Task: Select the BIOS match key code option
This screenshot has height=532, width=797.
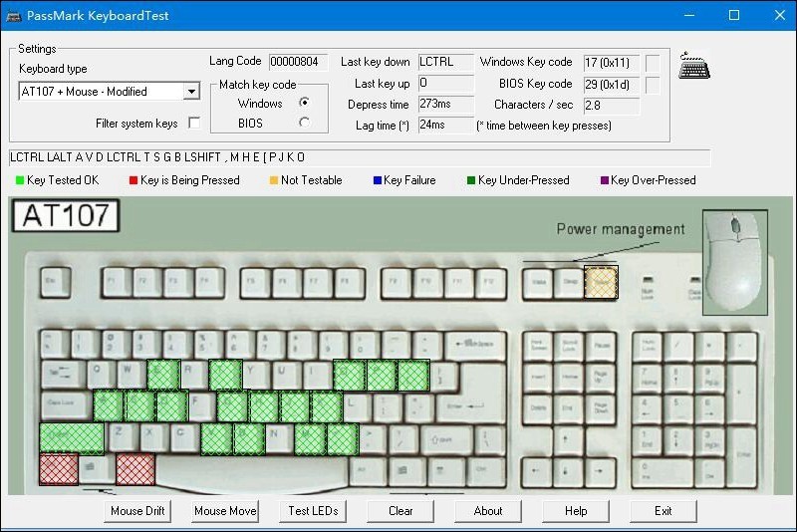Action: (304, 123)
